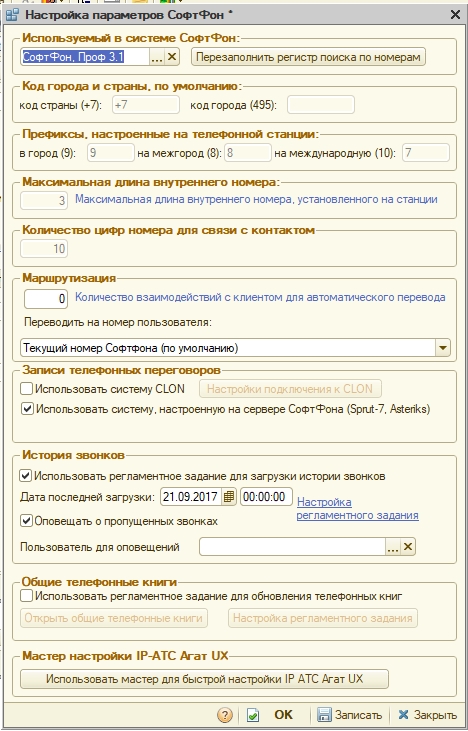This screenshot has height=731, width=468.
Task: Click the maximum internal number length field
Action: pos(44,200)
